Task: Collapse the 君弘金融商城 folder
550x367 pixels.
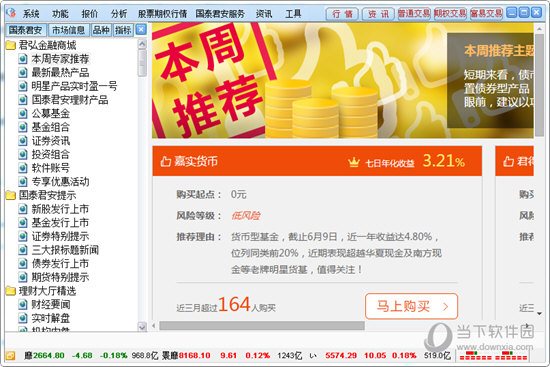Action: [11, 45]
